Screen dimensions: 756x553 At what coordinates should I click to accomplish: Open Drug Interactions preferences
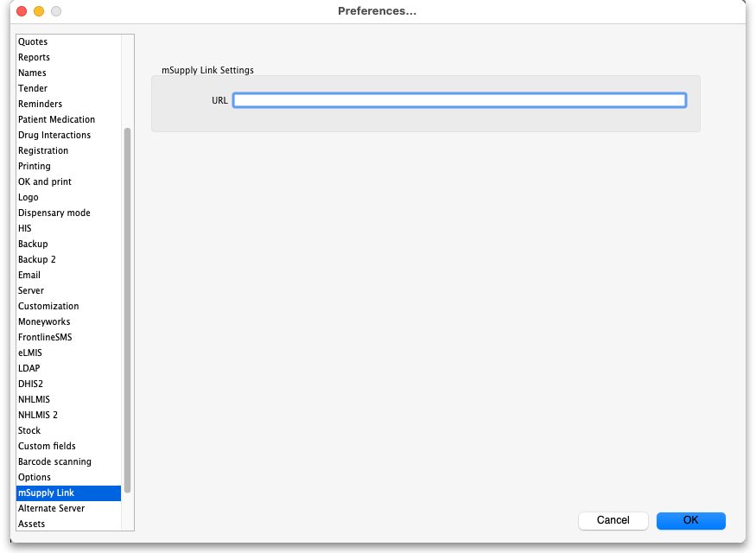pyautogui.click(x=54, y=135)
